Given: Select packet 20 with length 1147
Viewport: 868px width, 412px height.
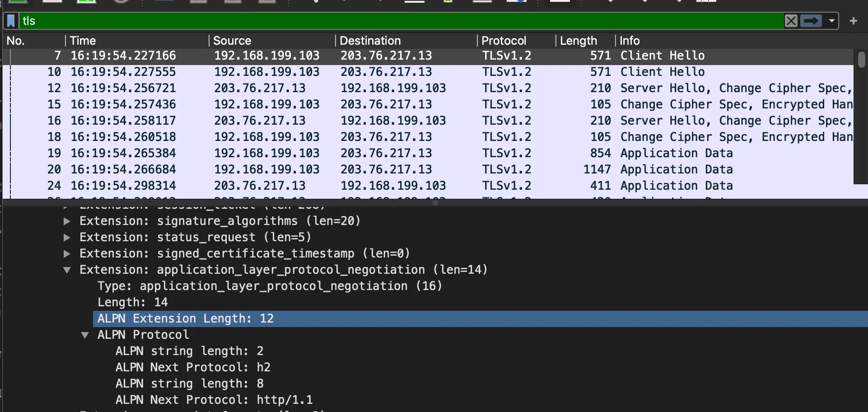Looking at the screenshot, I should [428, 169].
